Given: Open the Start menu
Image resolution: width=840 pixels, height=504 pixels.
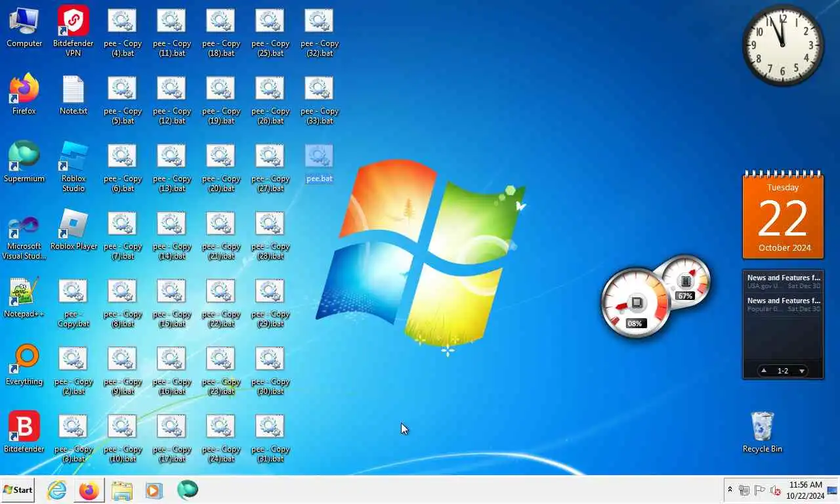Looking at the screenshot, I should [x=18, y=490].
